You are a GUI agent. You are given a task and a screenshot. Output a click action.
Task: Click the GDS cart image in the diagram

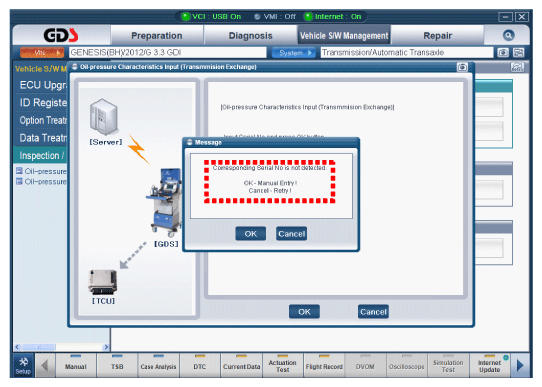(x=163, y=202)
